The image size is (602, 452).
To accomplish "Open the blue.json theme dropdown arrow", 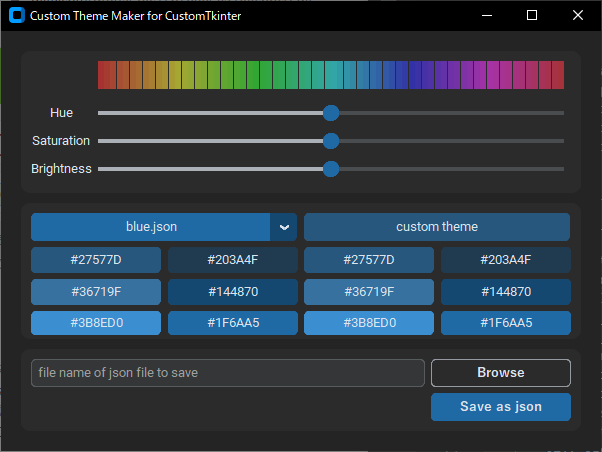I will pyautogui.click(x=284, y=227).
